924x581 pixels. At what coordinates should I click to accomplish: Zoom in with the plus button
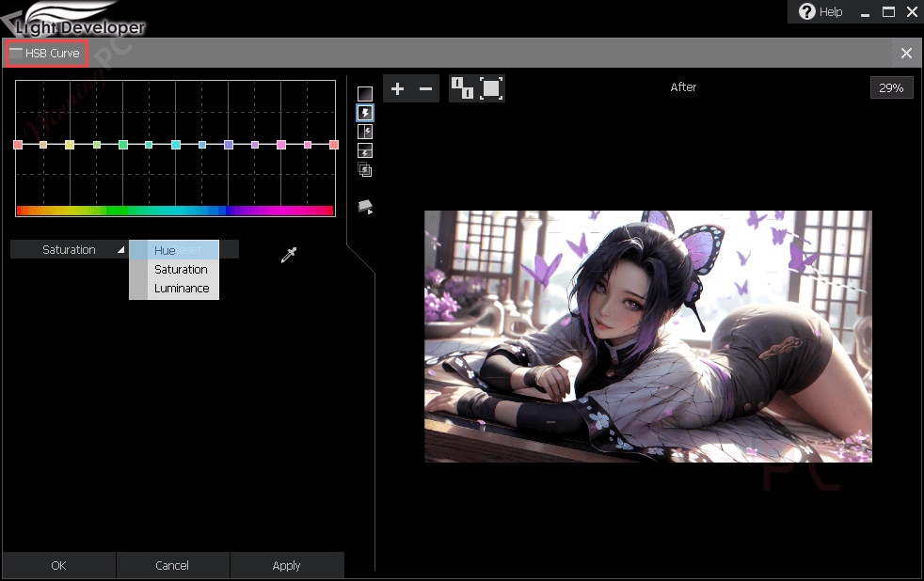click(x=397, y=89)
